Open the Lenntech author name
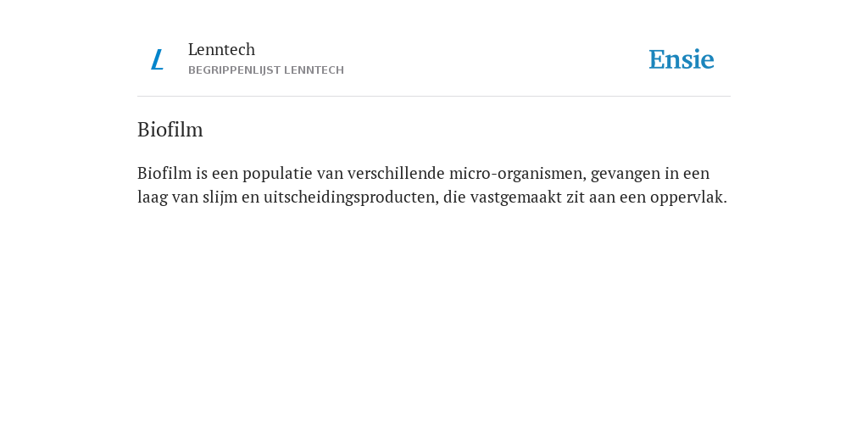 tap(221, 49)
